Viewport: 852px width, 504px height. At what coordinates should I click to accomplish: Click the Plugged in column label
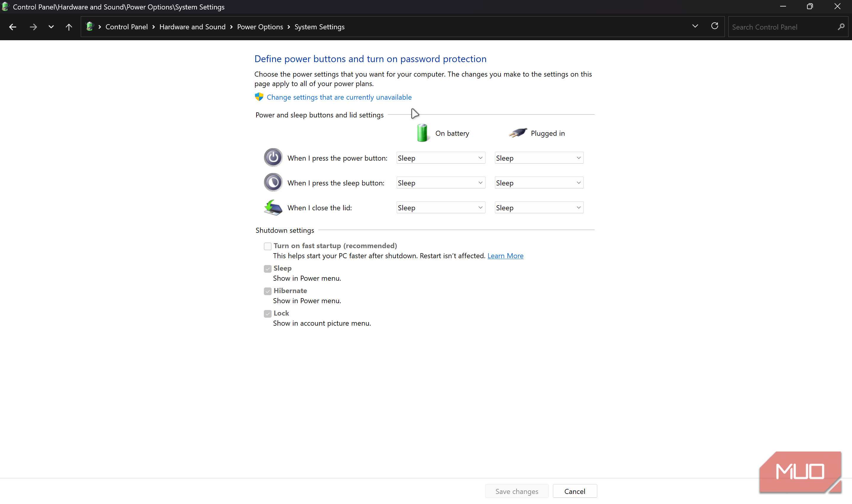pyautogui.click(x=548, y=133)
